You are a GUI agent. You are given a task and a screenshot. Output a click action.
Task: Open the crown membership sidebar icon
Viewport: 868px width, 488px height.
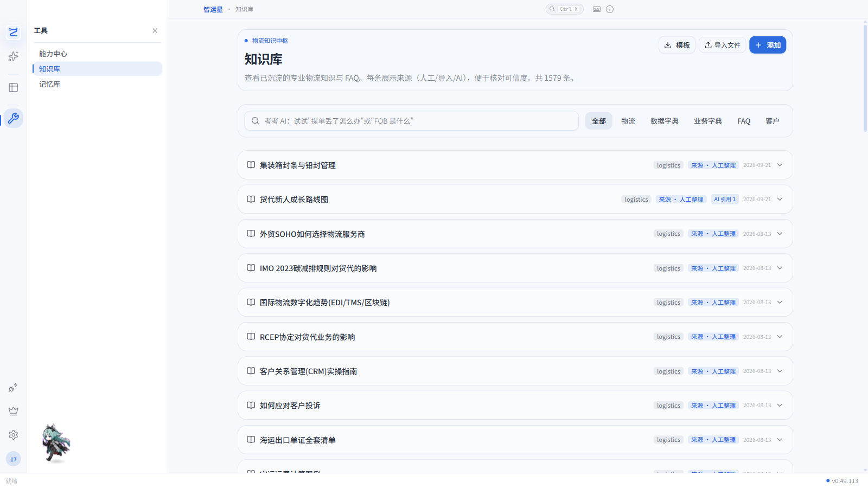click(14, 411)
